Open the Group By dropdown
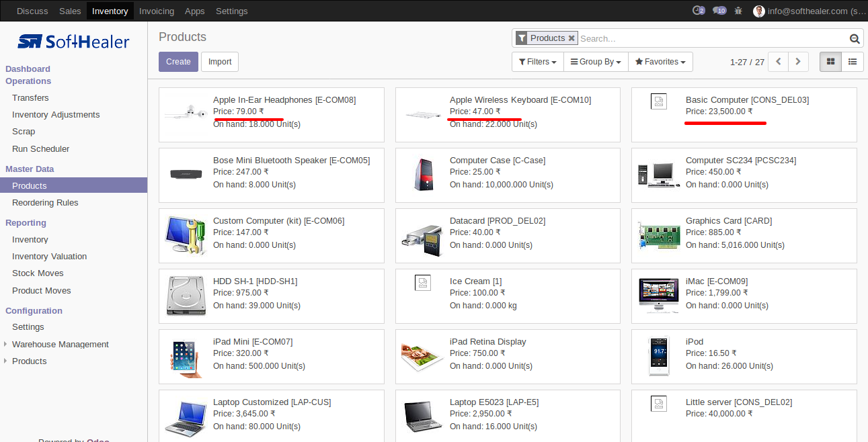868x442 pixels. tap(596, 62)
